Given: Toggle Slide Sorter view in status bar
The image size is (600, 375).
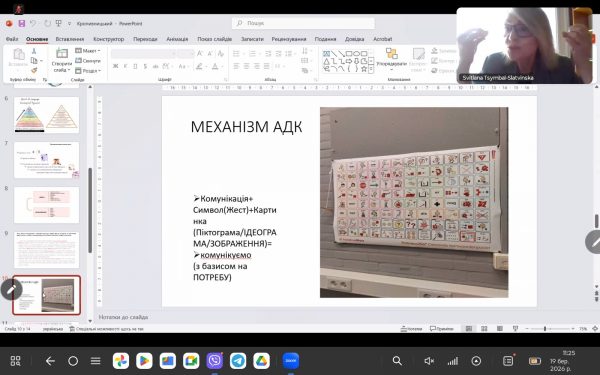Looking at the screenshot, I should [484, 329].
